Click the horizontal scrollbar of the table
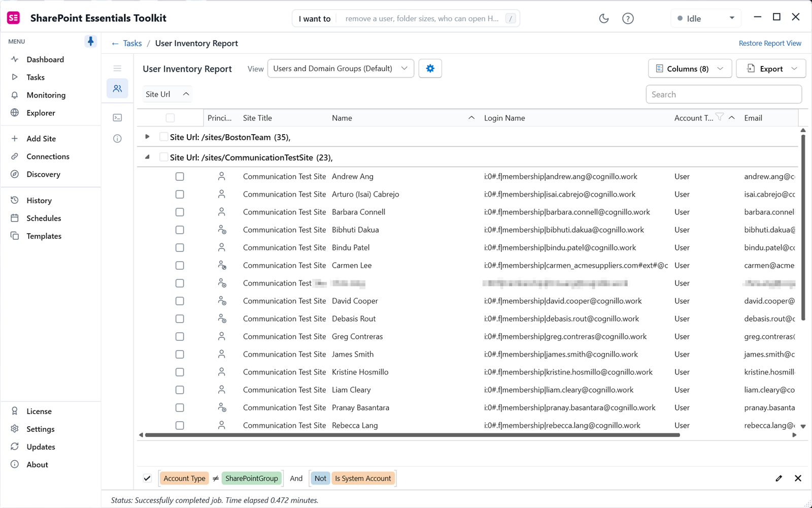 click(x=412, y=435)
